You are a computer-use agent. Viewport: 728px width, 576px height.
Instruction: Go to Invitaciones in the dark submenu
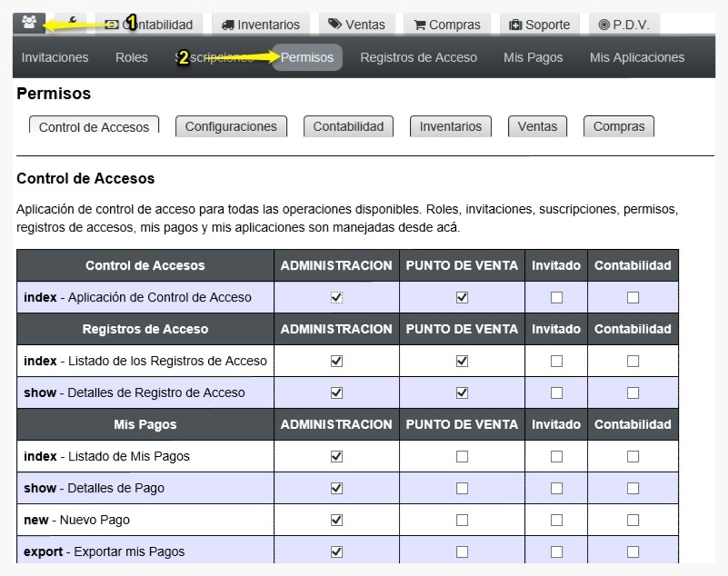pyautogui.click(x=55, y=57)
